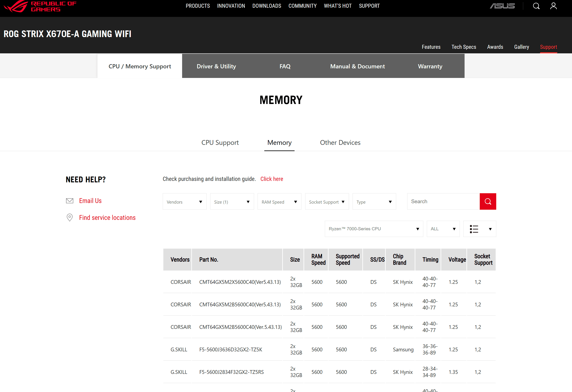Follow the Click here guide link

click(272, 179)
